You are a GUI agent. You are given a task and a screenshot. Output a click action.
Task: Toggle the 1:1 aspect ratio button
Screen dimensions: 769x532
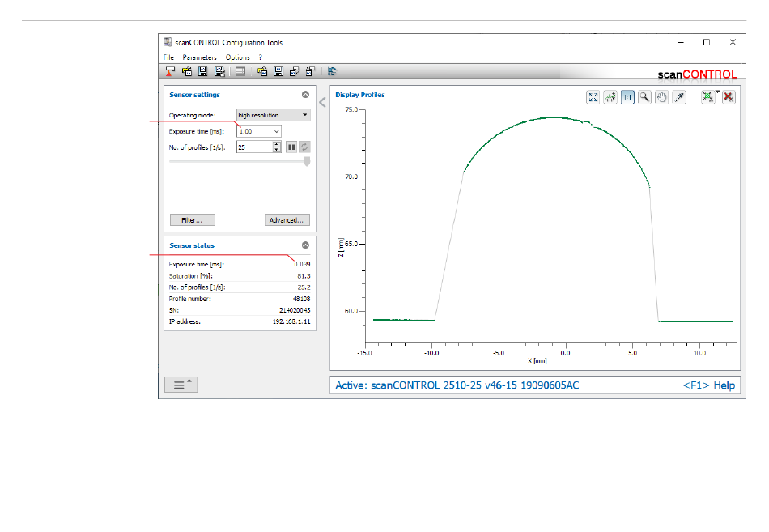pyautogui.click(x=627, y=97)
